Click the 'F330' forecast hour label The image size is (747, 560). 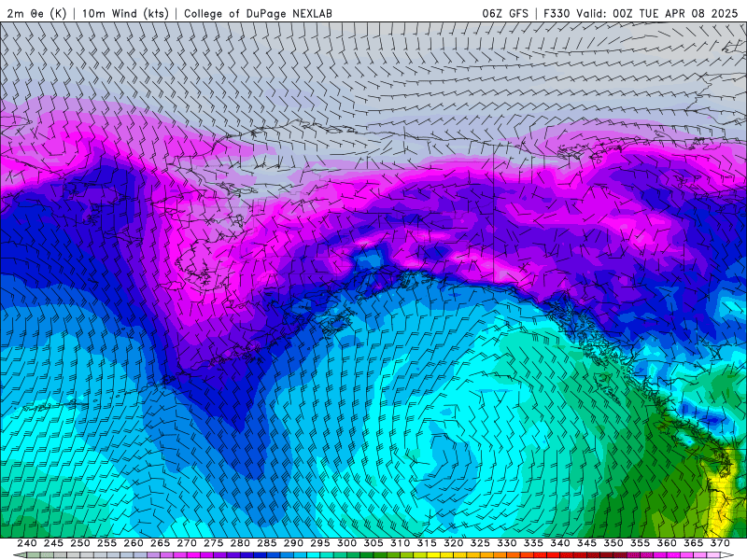click(557, 13)
